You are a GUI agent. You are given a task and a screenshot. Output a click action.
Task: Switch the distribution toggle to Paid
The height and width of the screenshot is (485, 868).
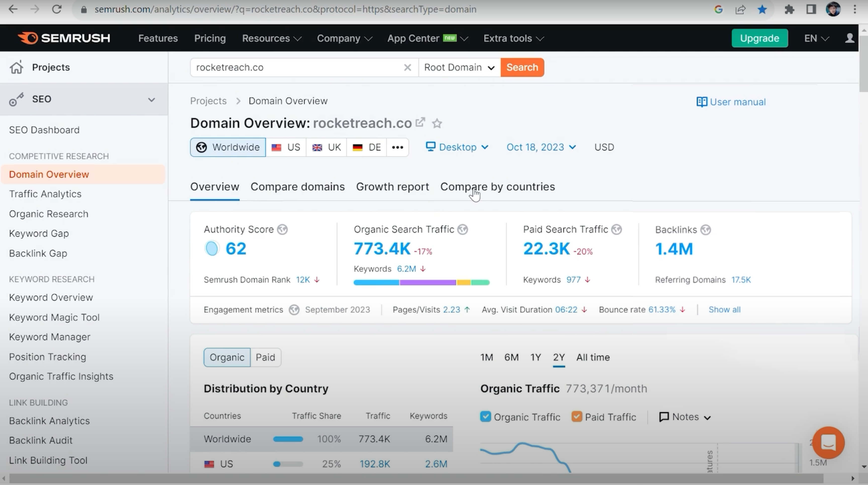pyautogui.click(x=265, y=357)
